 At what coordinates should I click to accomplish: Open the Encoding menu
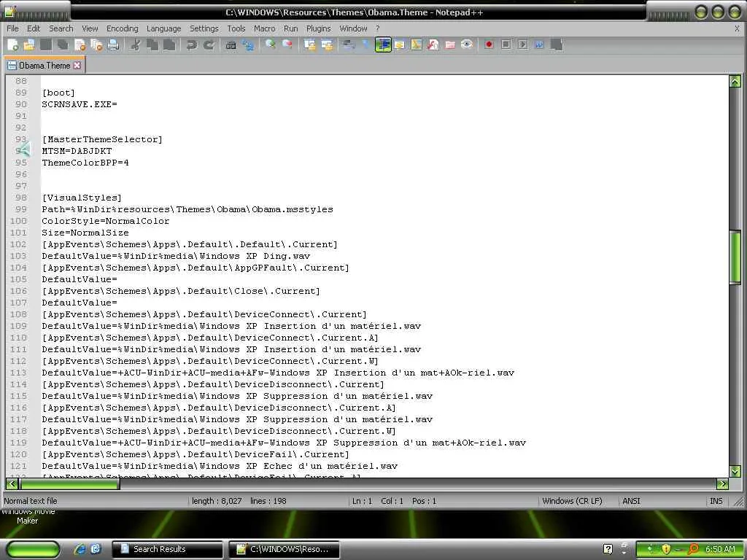pos(123,28)
